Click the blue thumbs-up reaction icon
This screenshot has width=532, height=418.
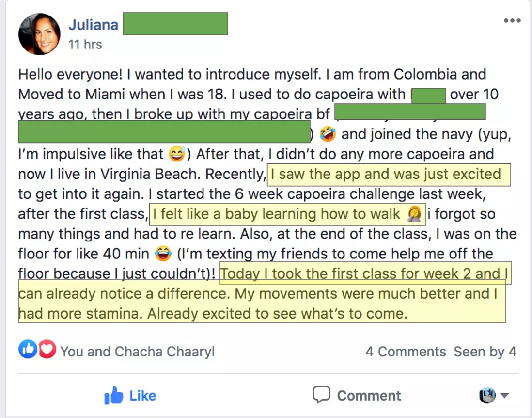(x=28, y=350)
